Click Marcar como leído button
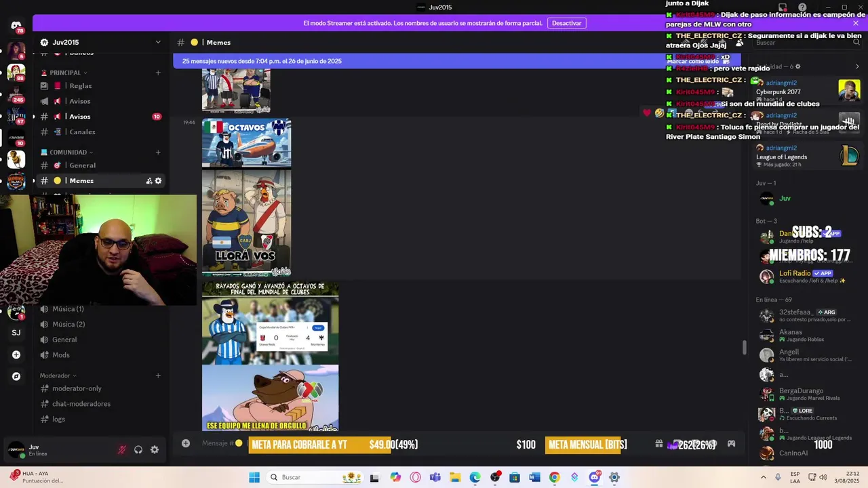The height and width of the screenshot is (488, 868). (x=698, y=61)
